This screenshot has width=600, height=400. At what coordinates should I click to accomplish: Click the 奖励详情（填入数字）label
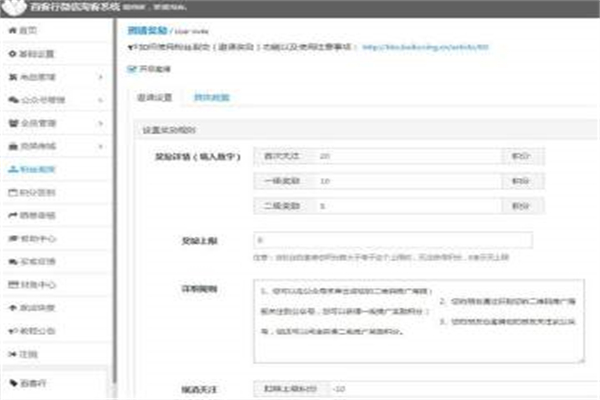click(x=197, y=157)
